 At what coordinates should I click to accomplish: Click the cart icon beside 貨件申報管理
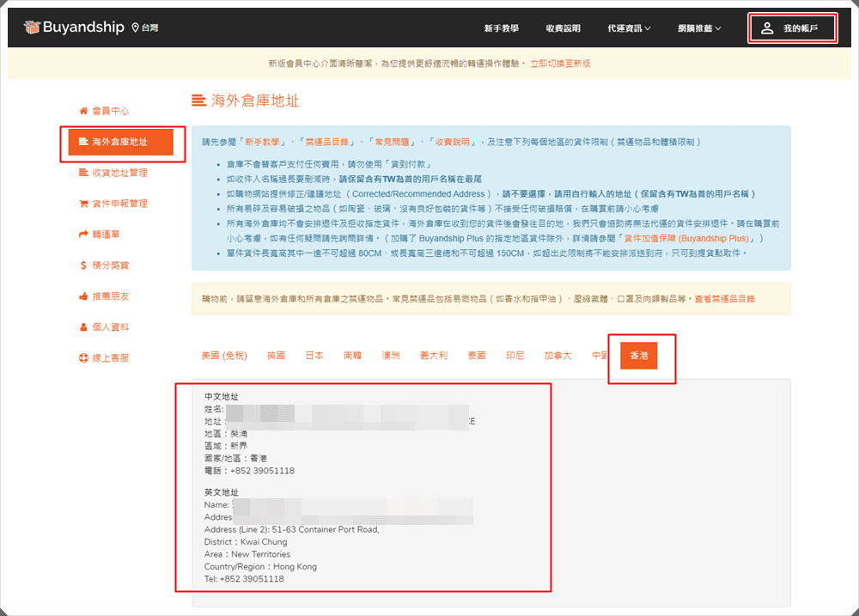(x=83, y=204)
